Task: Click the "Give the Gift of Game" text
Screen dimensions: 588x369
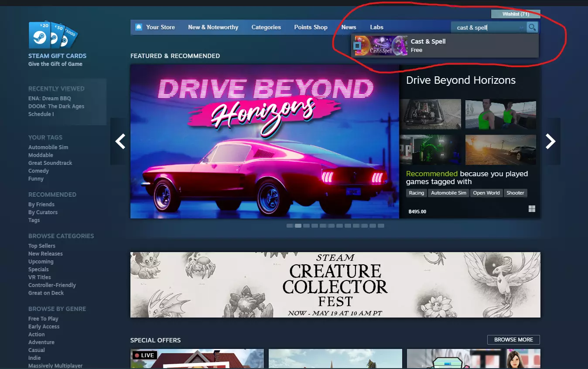Action: tap(55, 64)
